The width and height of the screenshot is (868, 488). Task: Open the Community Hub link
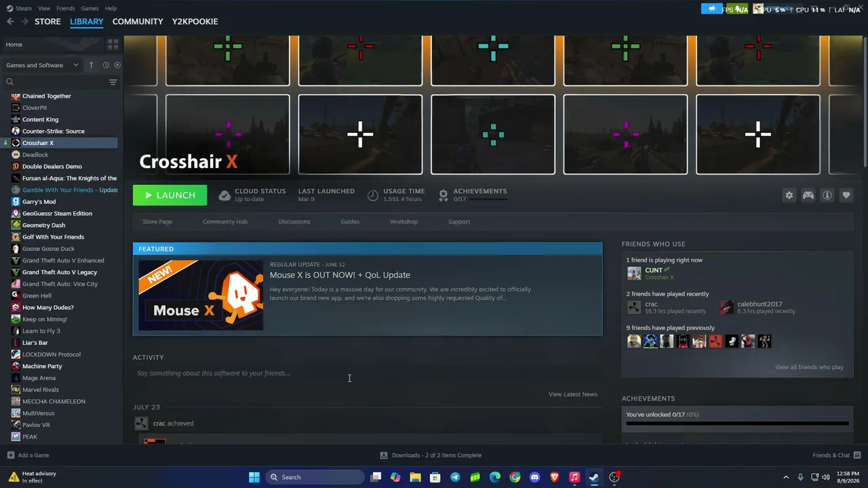225,222
